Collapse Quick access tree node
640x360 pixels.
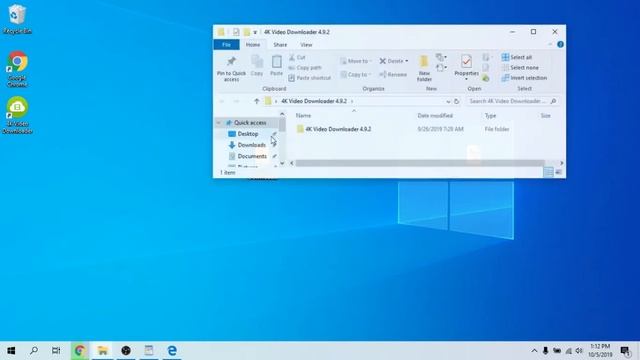[x=219, y=123]
